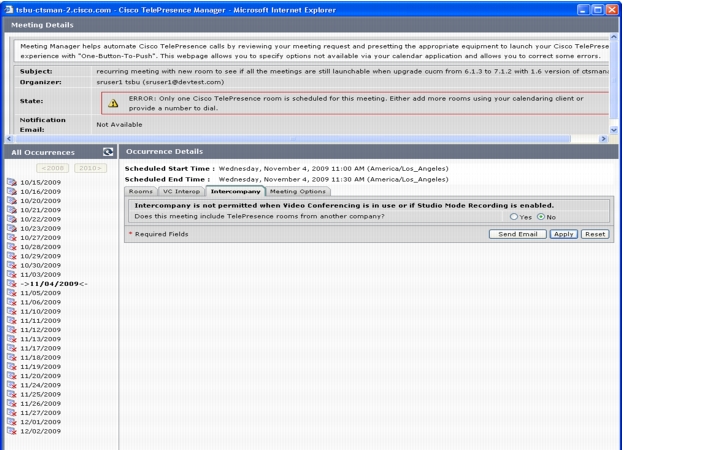Click the Send Email button
The height and width of the screenshot is (450, 701).
(518, 234)
